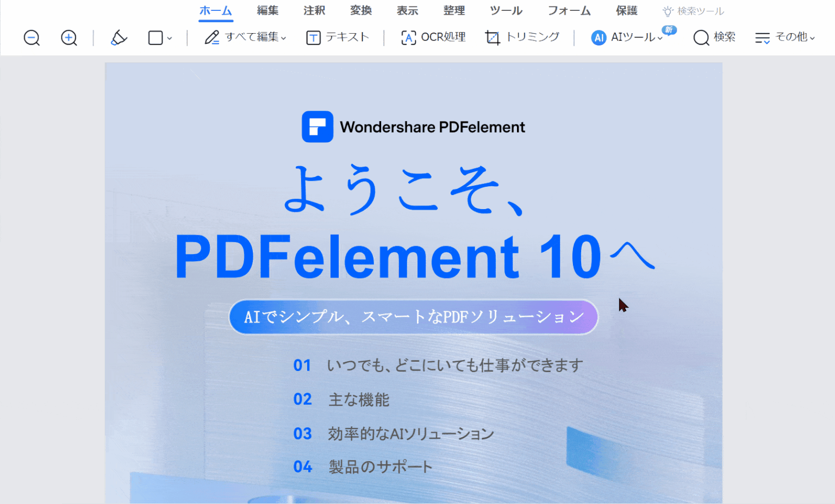Open the 変換 tab
Screen dimensions: 835x504
pyautogui.click(x=360, y=10)
